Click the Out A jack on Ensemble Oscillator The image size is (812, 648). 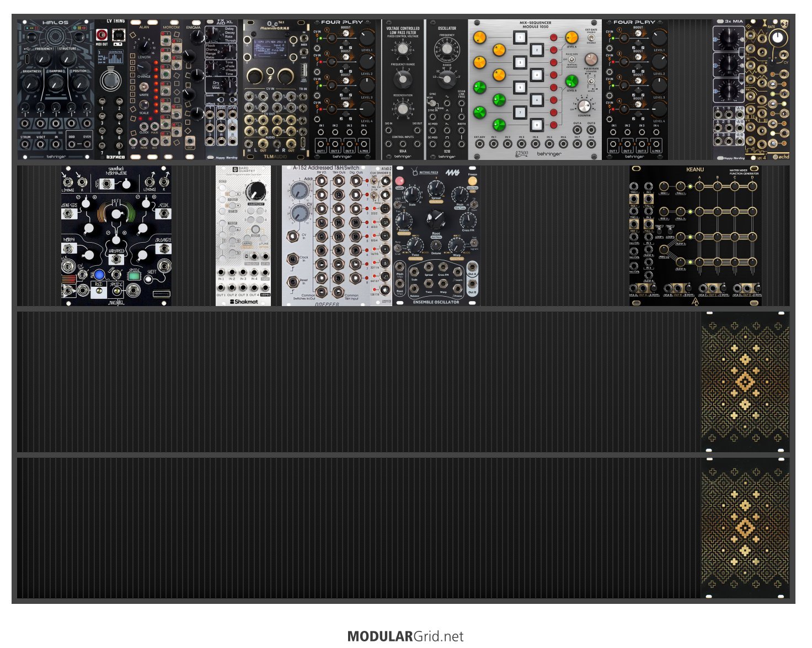click(x=472, y=267)
